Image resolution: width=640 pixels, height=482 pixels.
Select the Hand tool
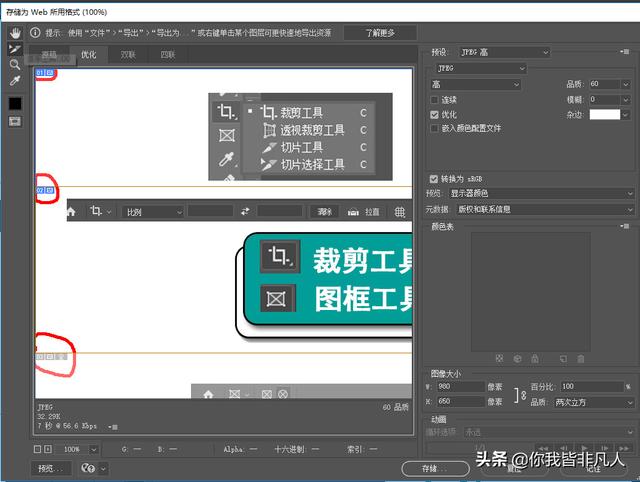pos(15,33)
